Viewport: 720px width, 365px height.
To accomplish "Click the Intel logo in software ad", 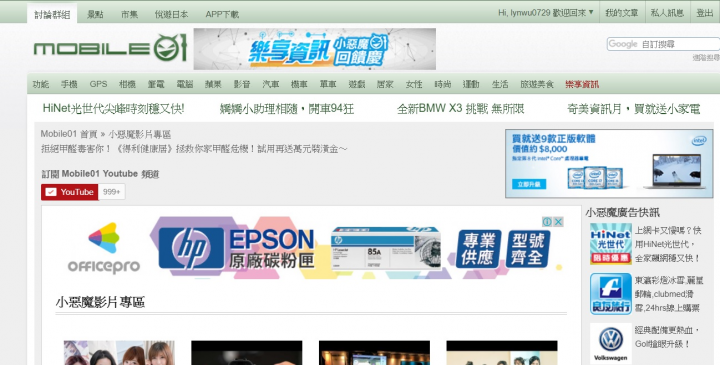I will (x=699, y=140).
